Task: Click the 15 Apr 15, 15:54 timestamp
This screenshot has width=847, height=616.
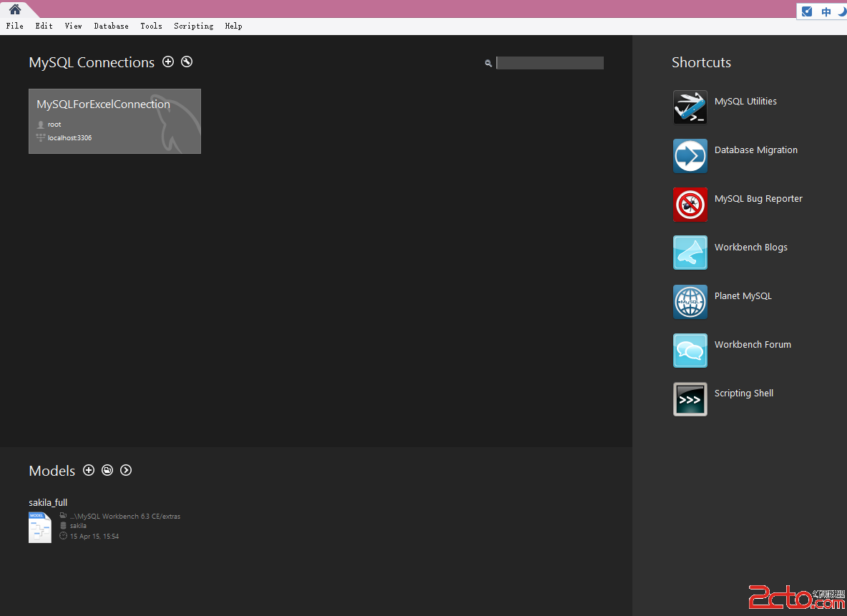Action: tap(94, 536)
